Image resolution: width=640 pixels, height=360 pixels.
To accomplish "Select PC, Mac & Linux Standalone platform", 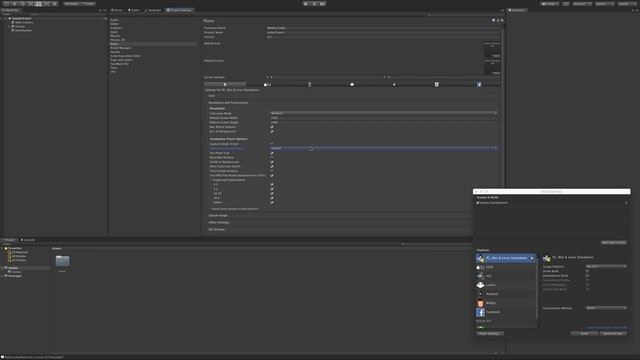I will [x=506, y=258].
